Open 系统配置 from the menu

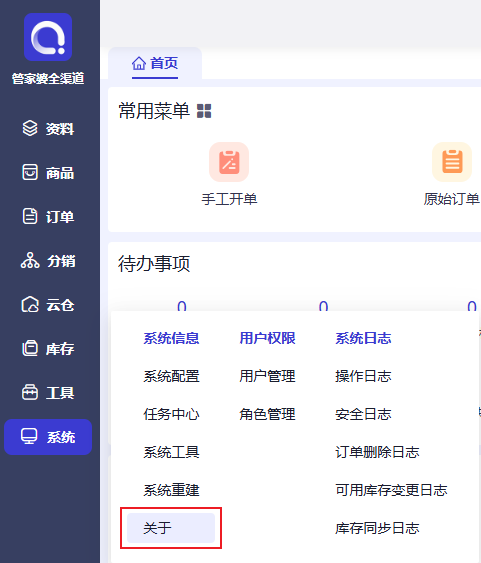(x=172, y=376)
